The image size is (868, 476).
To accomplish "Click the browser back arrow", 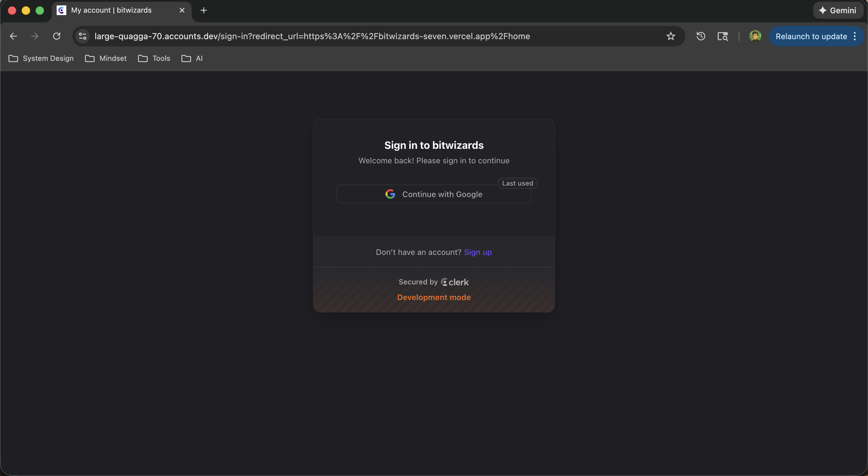I will (14, 36).
